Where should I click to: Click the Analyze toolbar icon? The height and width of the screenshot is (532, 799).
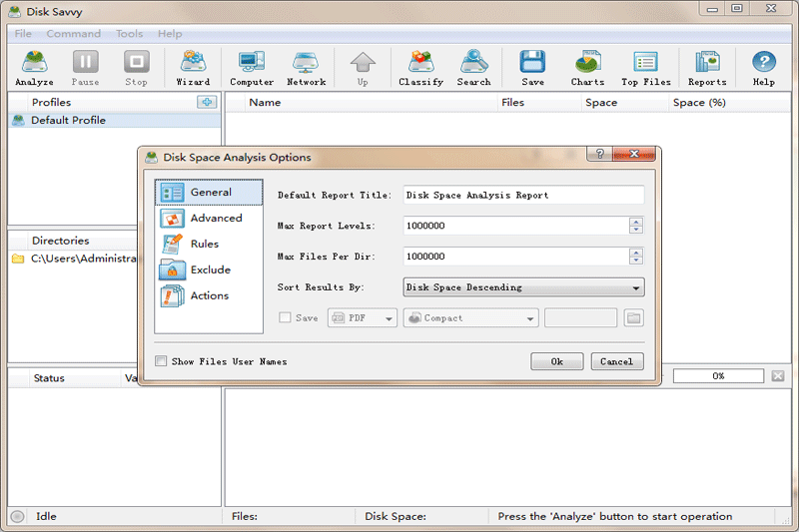point(34,68)
